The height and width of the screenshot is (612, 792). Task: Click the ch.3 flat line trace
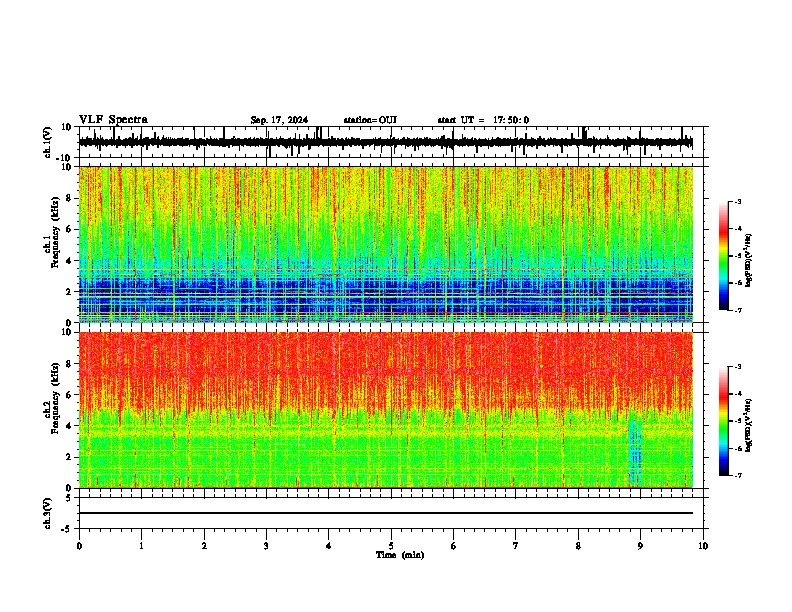pyautogui.click(x=386, y=513)
